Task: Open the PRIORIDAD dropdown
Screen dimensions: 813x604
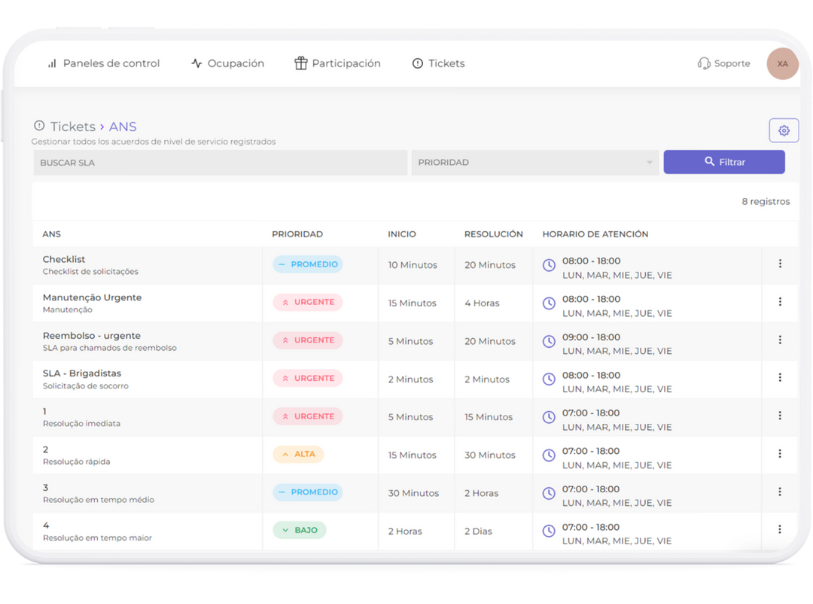Action: tap(535, 162)
